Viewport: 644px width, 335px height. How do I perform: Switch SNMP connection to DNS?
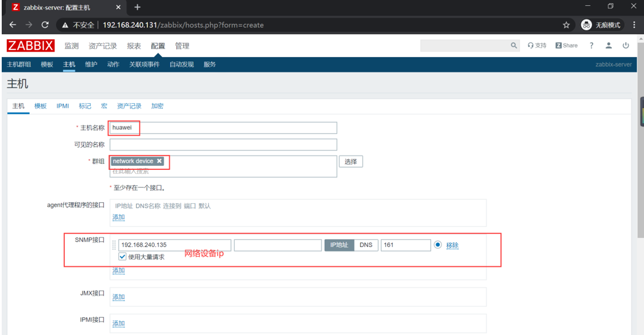point(366,245)
